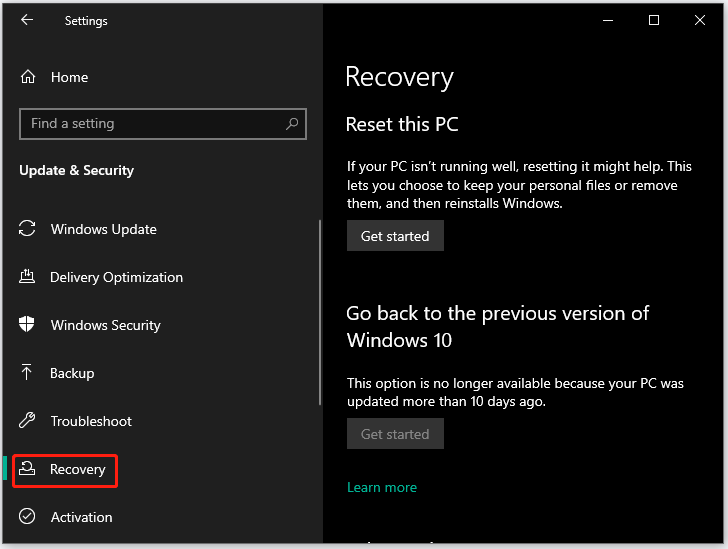
Task: Click the Troubleshoot wrench icon
Action: click(27, 420)
